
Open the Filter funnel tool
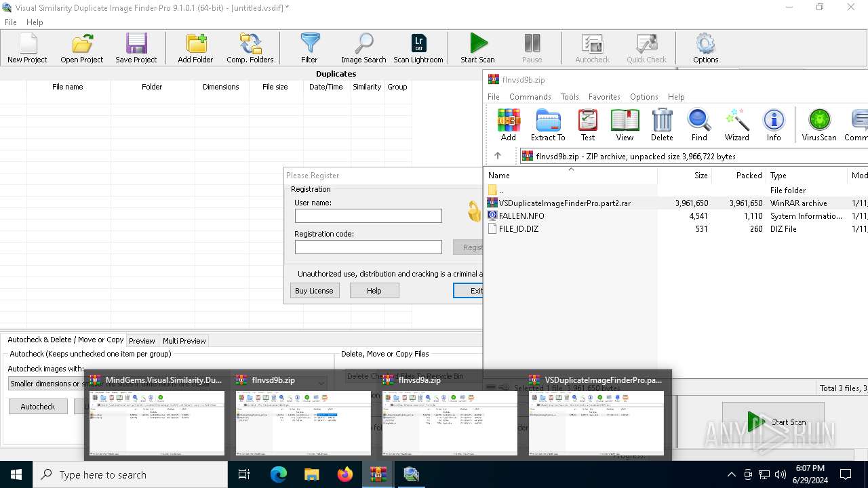[x=309, y=49]
